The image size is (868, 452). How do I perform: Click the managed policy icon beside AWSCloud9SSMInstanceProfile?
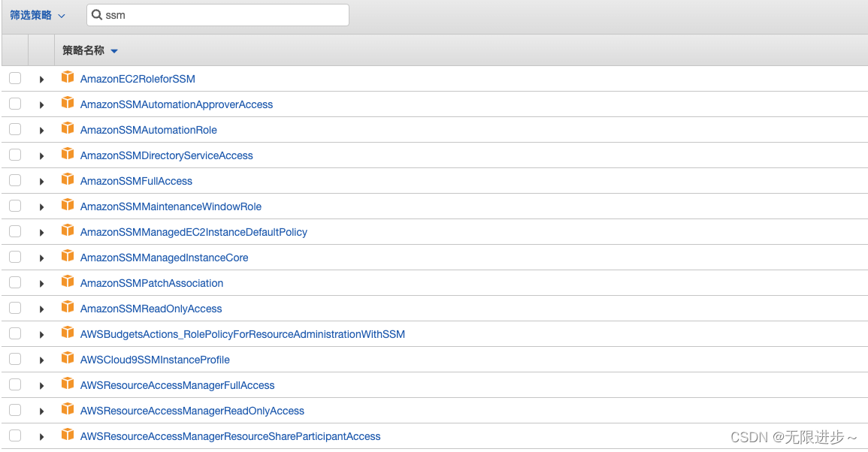pyautogui.click(x=68, y=359)
